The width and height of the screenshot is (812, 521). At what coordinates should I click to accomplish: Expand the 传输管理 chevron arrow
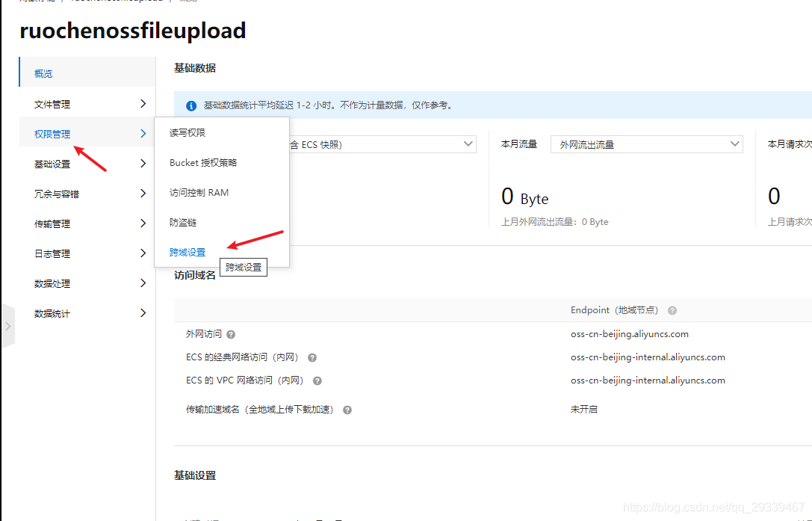[143, 223]
